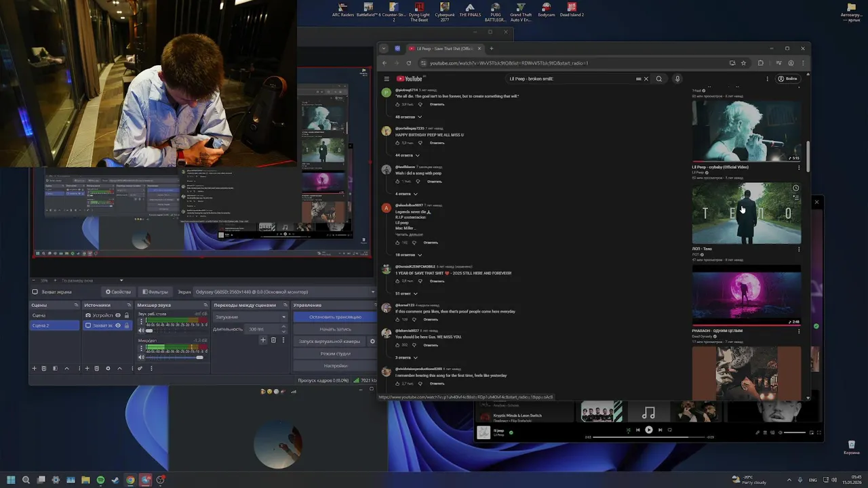The height and width of the screenshot is (488, 868).
Task: Click Запуск виртуальной камеры button
Action: coord(330,341)
